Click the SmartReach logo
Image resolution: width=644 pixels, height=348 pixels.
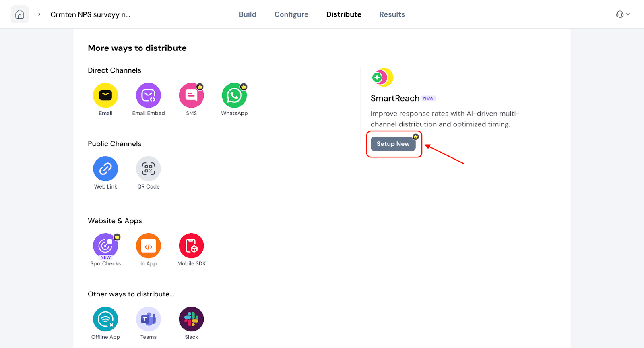[382, 77]
